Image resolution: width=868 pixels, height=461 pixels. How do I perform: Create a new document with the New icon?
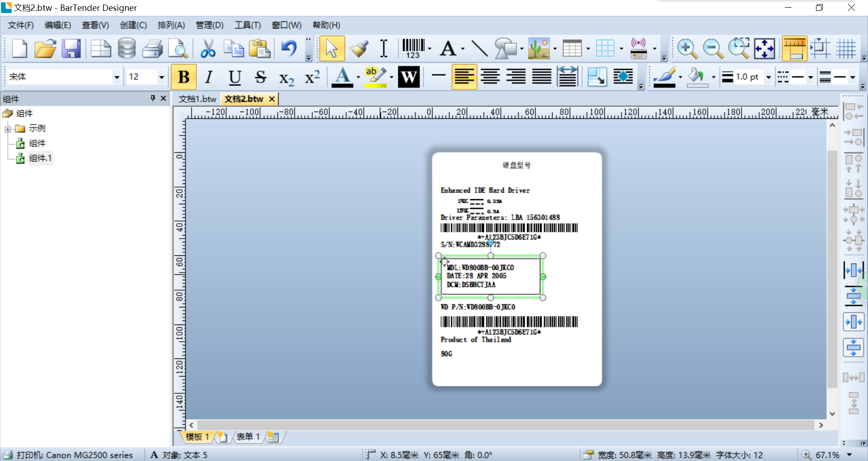coord(19,48)
